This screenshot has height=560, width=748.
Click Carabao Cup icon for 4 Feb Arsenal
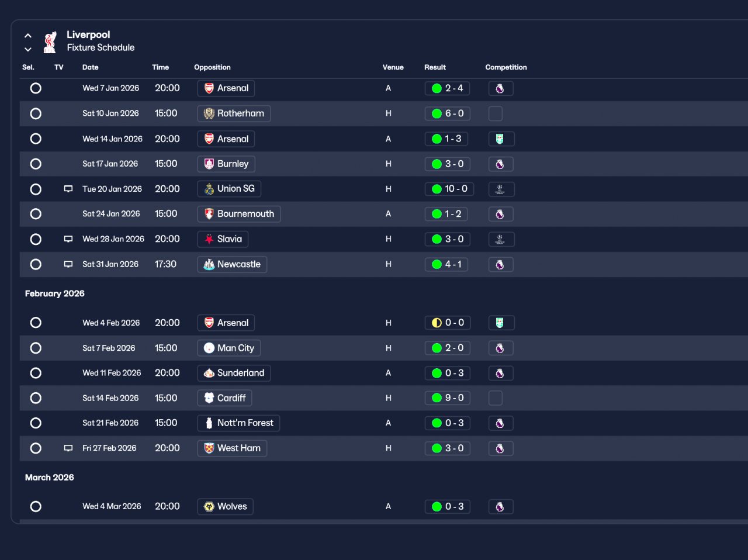pos(501,323)
